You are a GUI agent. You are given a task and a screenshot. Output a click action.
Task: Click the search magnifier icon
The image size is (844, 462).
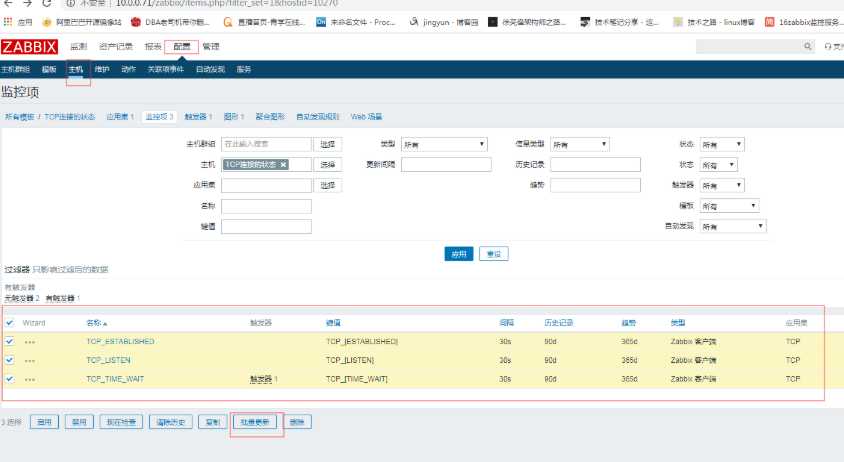pos(808,47)
